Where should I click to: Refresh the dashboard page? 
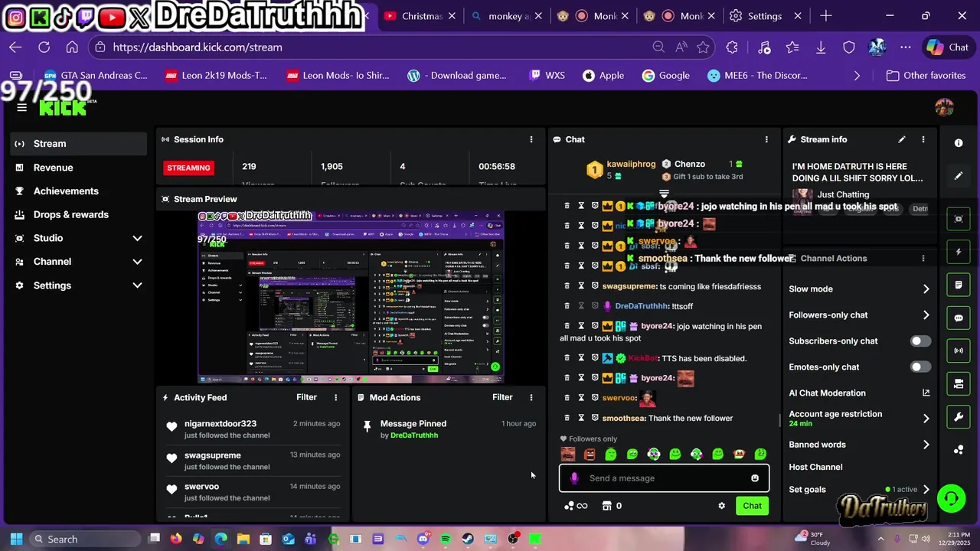[44, 47]
